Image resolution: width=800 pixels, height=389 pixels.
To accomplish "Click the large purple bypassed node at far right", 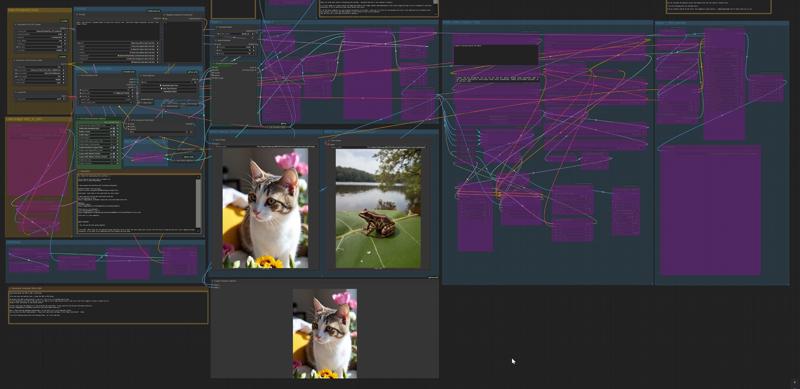I will (x=710, y=210).
